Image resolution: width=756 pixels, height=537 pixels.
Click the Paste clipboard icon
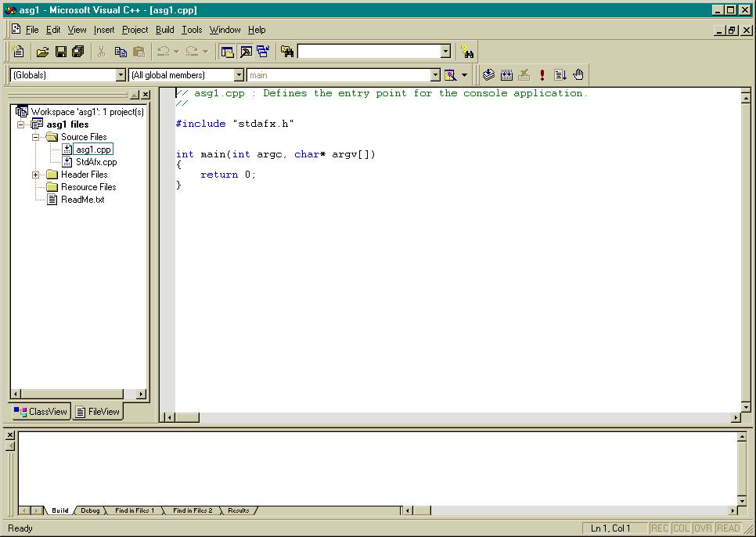coord(139,51)
